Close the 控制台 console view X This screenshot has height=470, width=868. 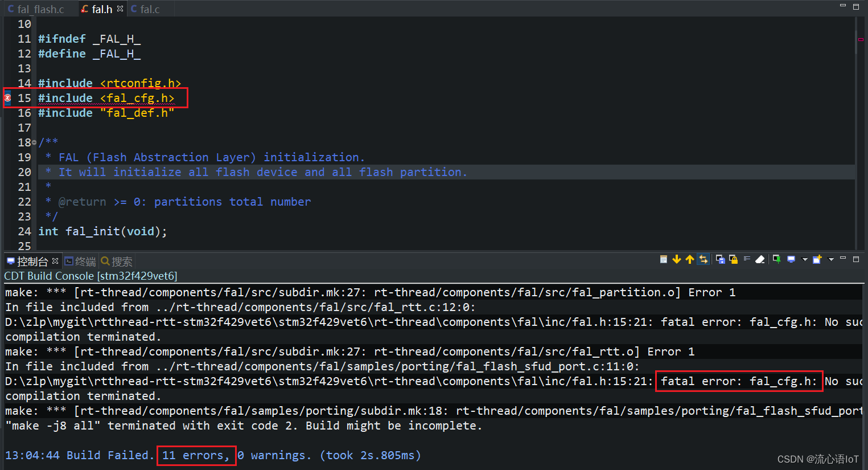click(55, 261)
